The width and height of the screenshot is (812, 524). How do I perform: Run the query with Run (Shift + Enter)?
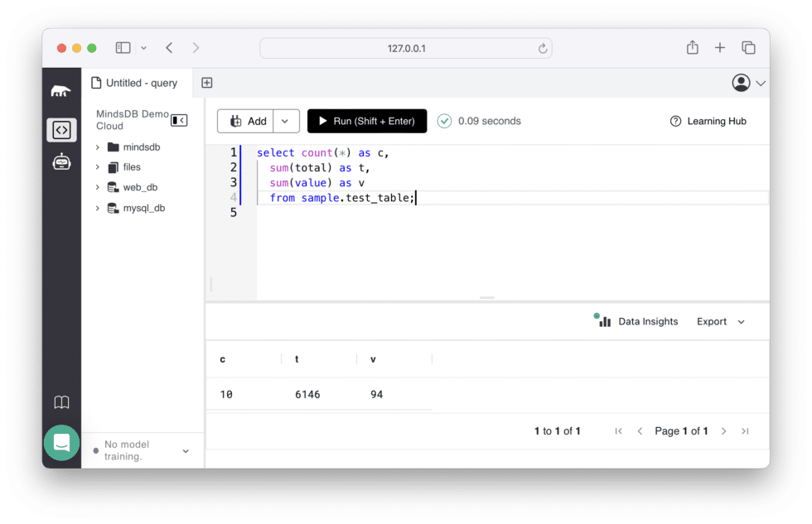click(367, 121)
